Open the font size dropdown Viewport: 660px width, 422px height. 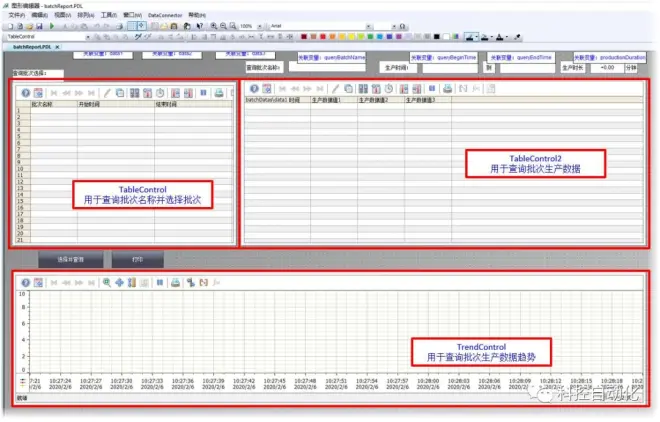pos(394,26)
